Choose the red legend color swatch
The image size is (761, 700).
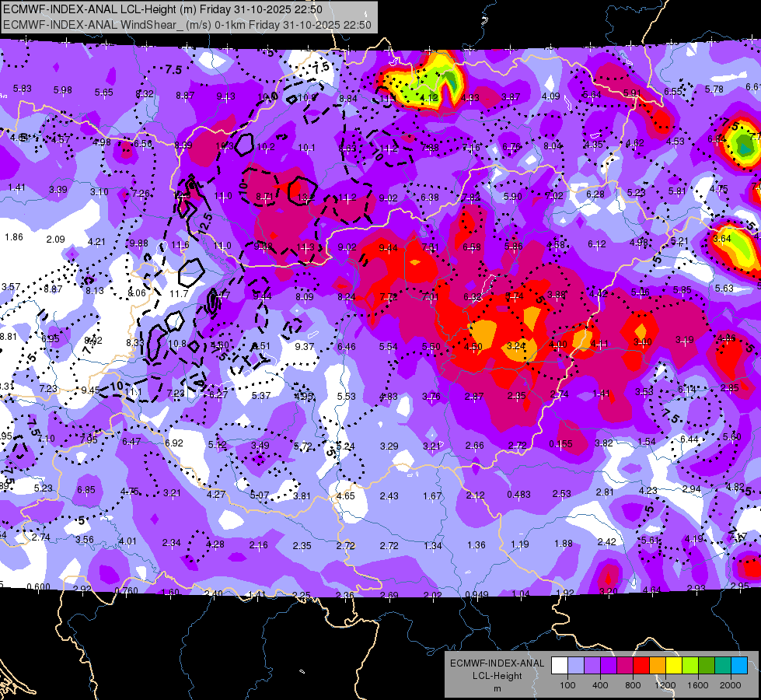click(641, 665)
